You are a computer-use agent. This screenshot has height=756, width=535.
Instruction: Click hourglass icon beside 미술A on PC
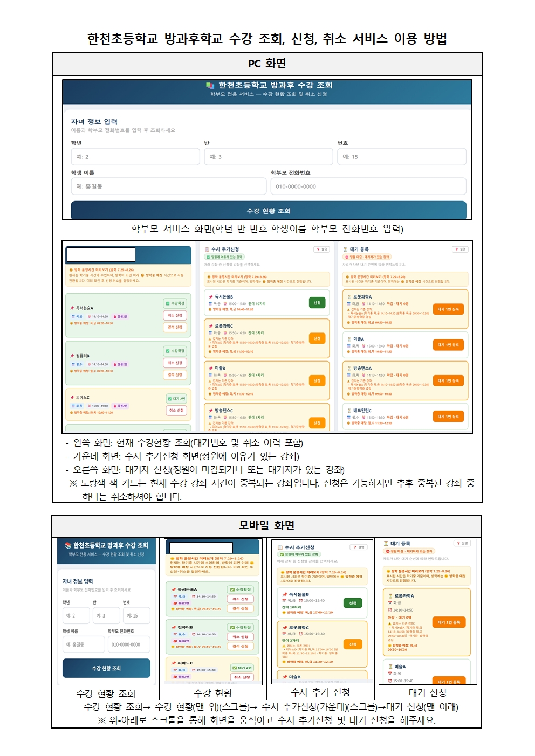[349, 339]
